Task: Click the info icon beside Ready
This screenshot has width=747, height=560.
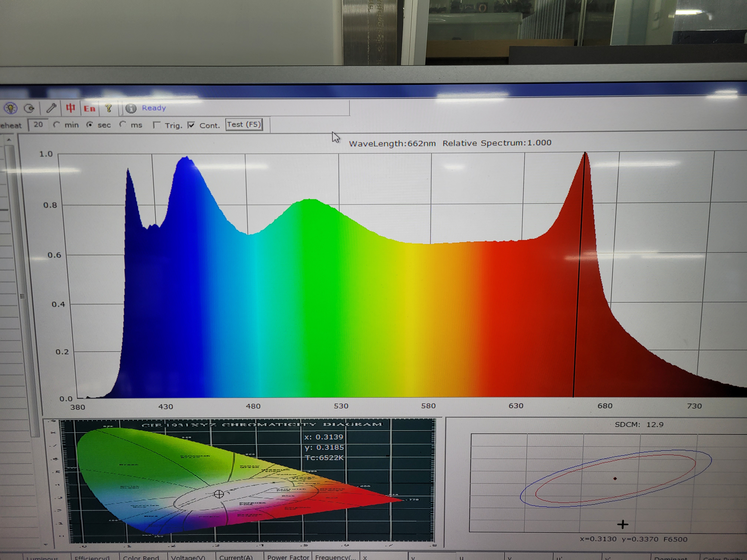Action: [x=131, y=108]
